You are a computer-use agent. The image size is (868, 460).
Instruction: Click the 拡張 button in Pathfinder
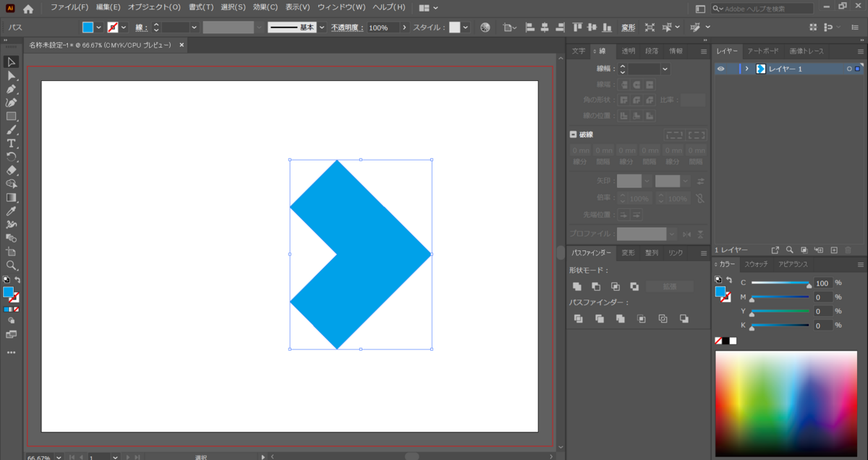point(670,286)
